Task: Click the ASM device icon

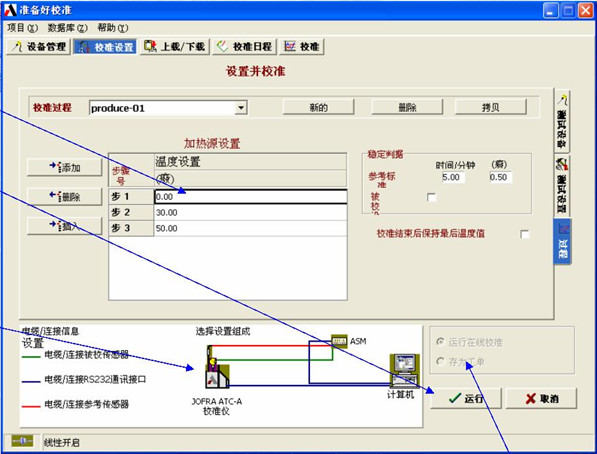Action: pyautogui.click(x=339, y=341)
